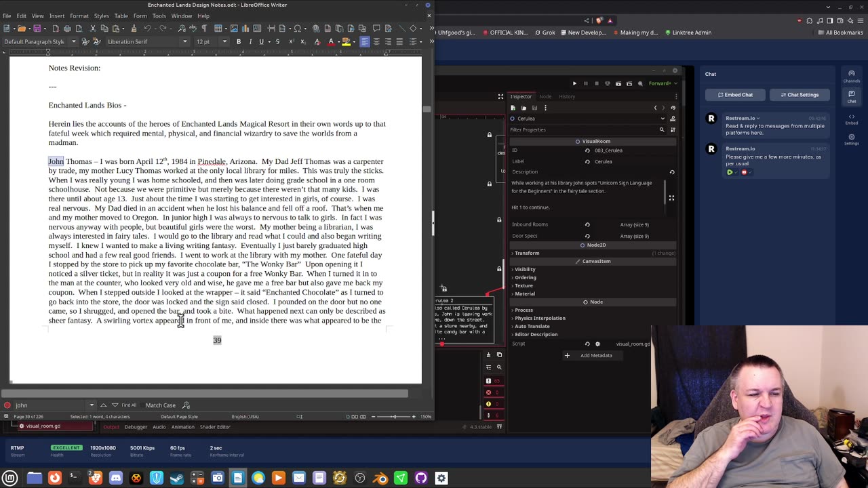Align text left
Viewport: 868px width, 488px height.
(365, 41)
